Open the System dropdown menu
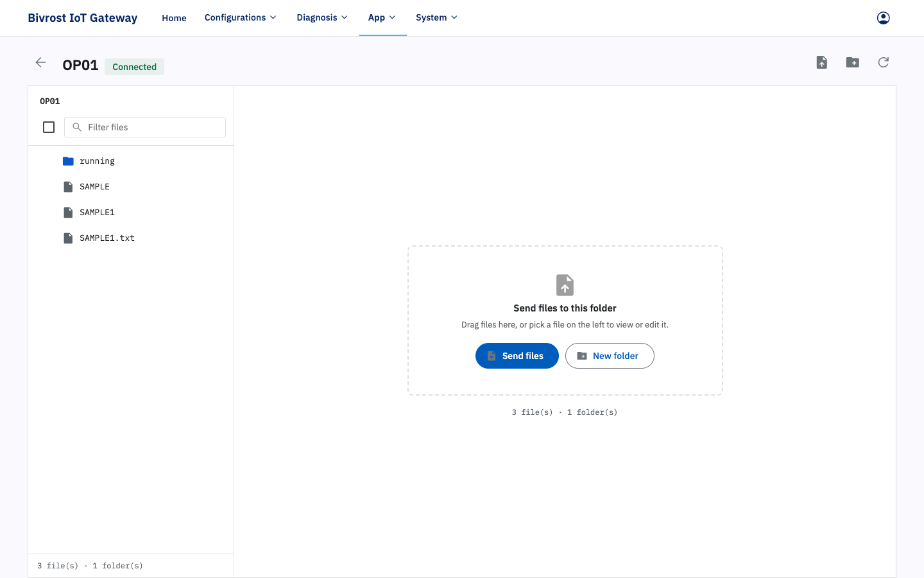 pyautogui.click(x=436, y=18)
